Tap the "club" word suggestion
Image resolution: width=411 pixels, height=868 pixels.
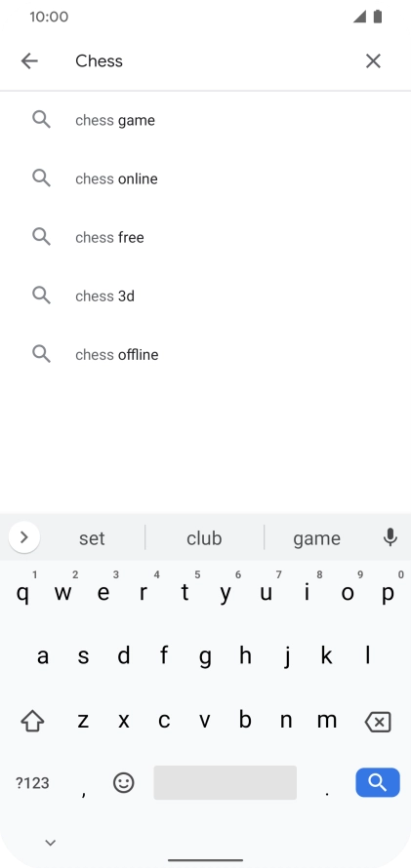204,538
